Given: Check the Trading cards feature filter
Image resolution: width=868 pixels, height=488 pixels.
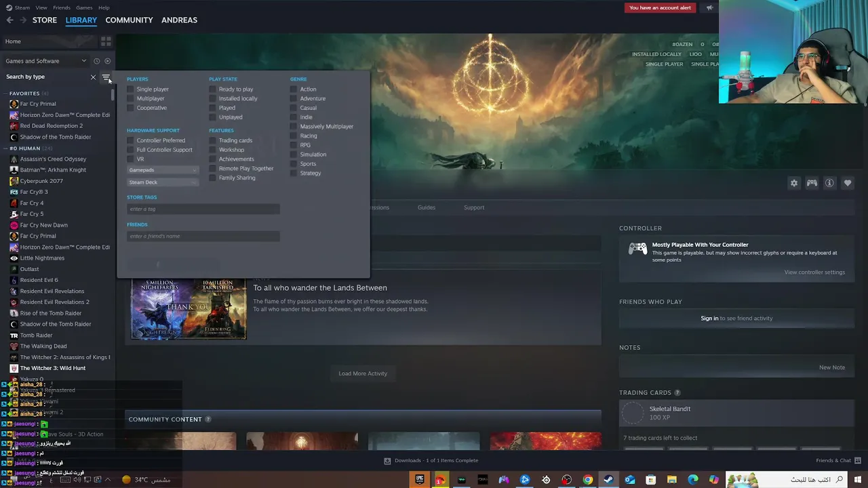Looking at the screenshot, I should point(213,140).
